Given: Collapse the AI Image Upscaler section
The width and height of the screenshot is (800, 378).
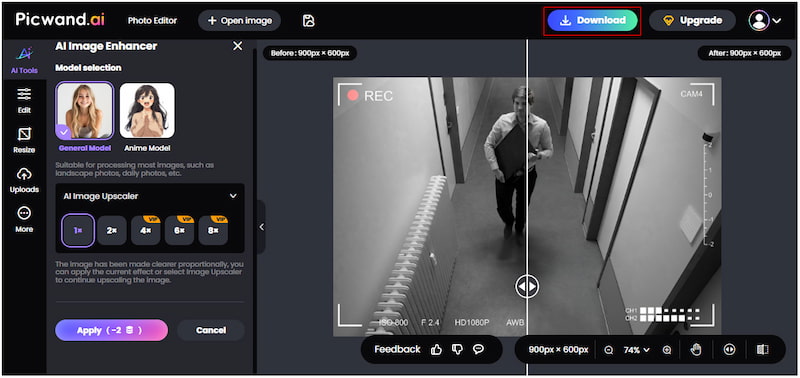Looking at the screenshot, I should click(x=233, y=196).
